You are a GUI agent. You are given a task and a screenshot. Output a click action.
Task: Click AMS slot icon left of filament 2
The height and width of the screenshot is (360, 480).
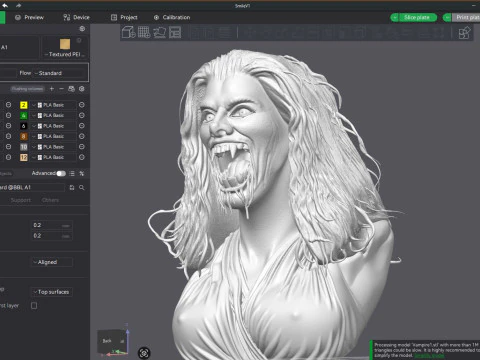tap(8, 105)
